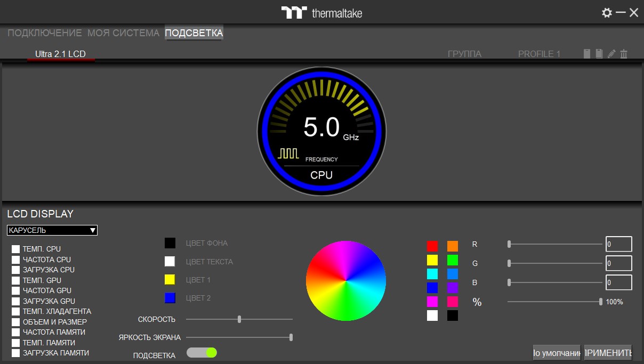
Task: Click the % intensity slider handle
Action: point(601,302)
